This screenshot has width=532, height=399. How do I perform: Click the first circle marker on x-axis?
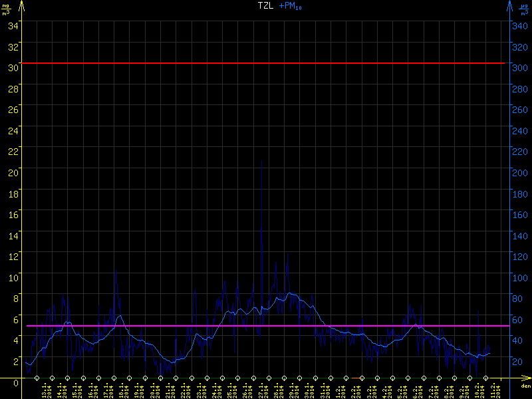click(37, 378)
